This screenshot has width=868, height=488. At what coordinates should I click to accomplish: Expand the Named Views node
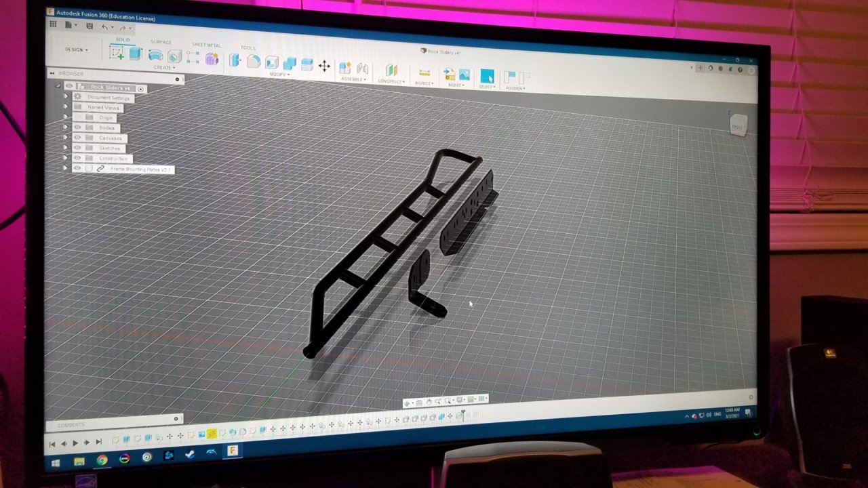pyautogui.click(x=66, y=106)
